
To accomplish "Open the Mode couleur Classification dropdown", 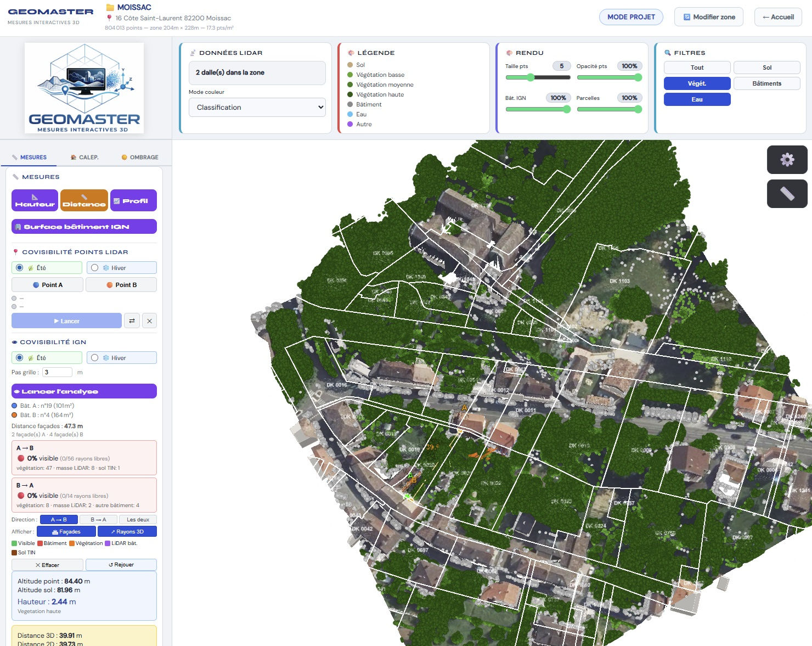I will [x=257, y=107].
